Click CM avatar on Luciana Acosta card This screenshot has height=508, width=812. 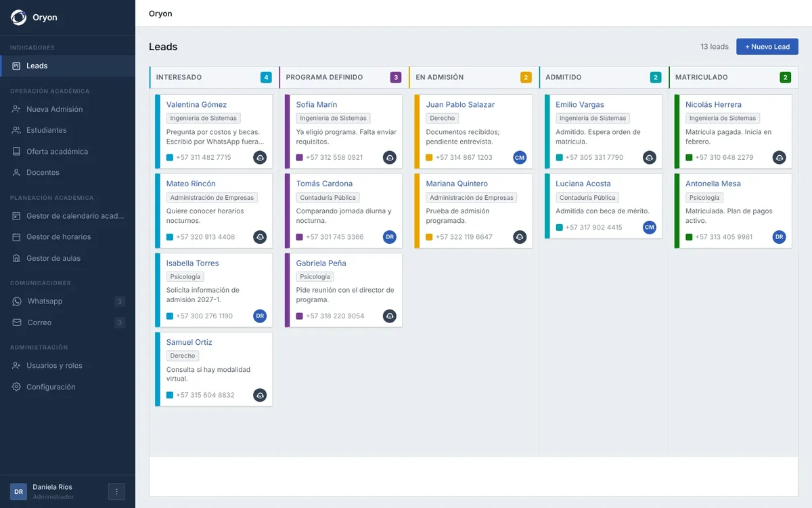click(x=650, y=228)
